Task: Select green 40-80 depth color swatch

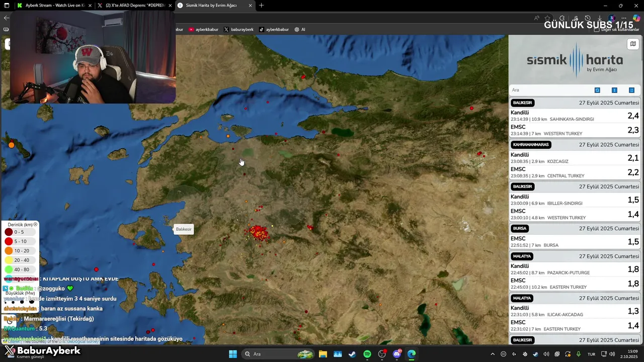Action: (9, 269)
